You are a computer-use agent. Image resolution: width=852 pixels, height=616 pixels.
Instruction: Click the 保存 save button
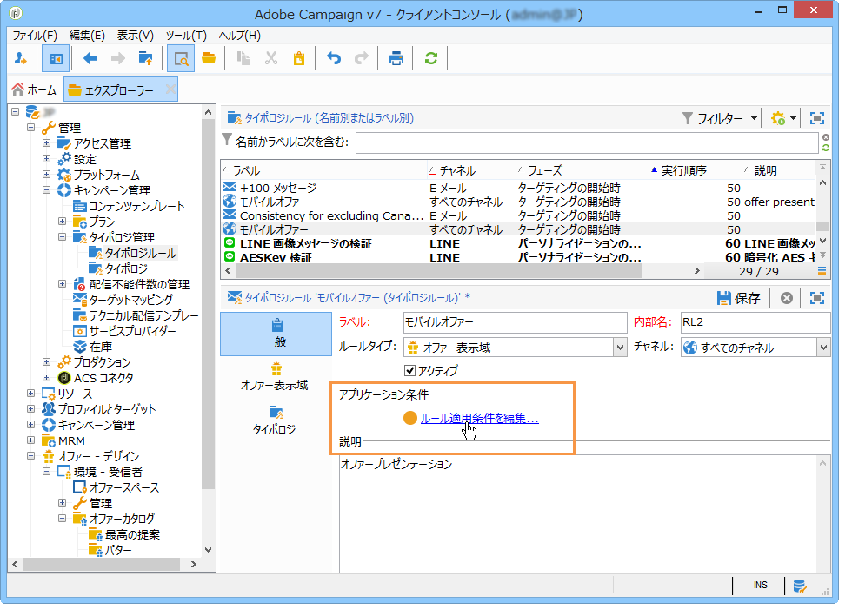738,298
